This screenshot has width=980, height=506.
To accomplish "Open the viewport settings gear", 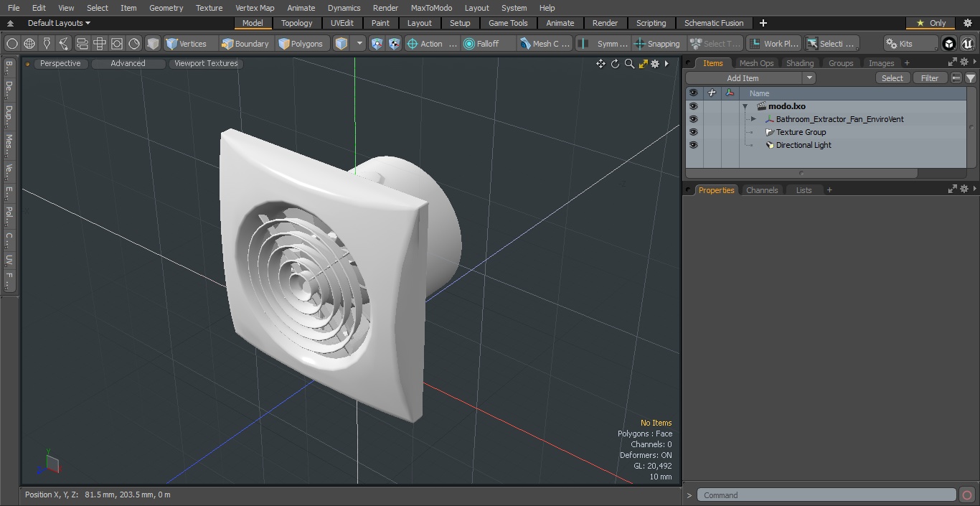I will click(655, 64).
